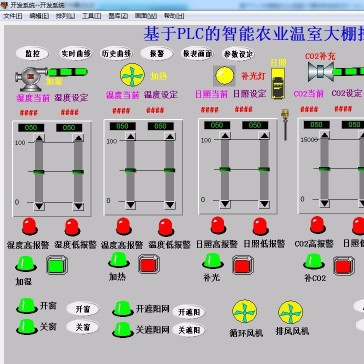The width and height of the screenshot is (364, 364).
Task: Click the 关遮阳 oval button
Action: click(189, 330)
